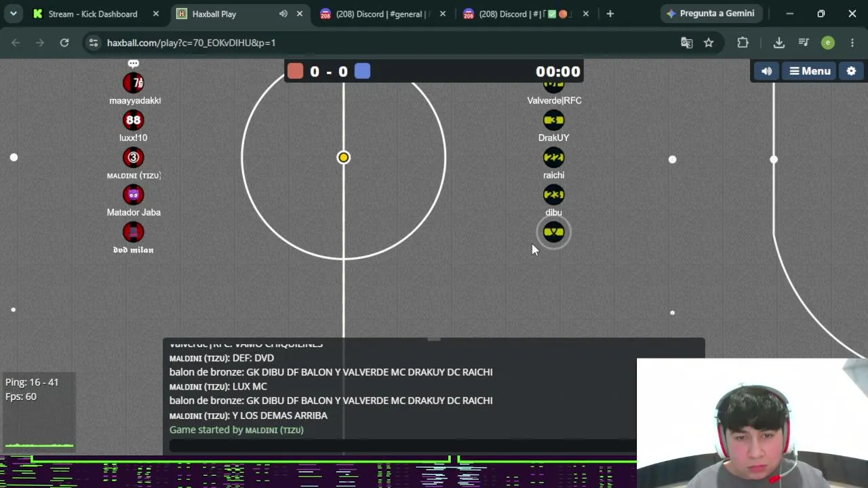Viewport: 868px width, 488px height.
Task: Open the Chrome extensions menu
Action: click(x=743, y=43)
